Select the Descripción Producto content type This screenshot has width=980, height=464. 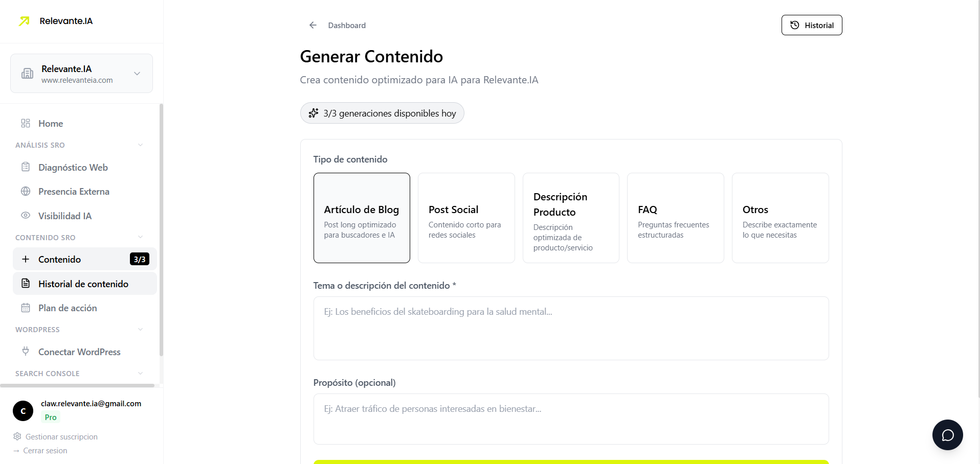click(x=571, y=218)
